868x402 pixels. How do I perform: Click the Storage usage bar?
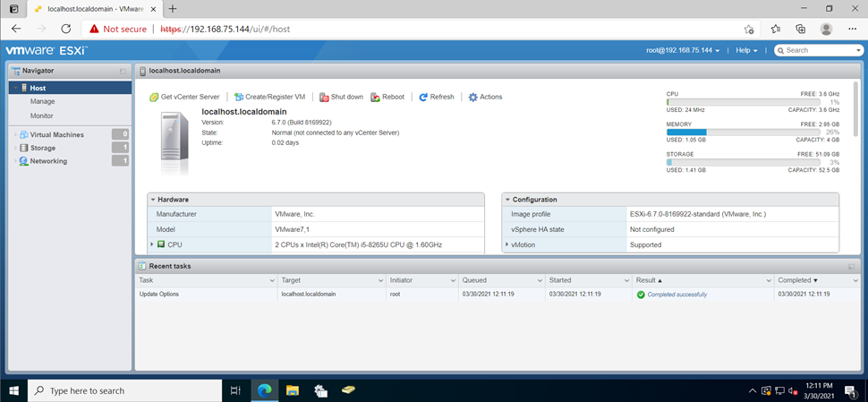coord(743,162)
